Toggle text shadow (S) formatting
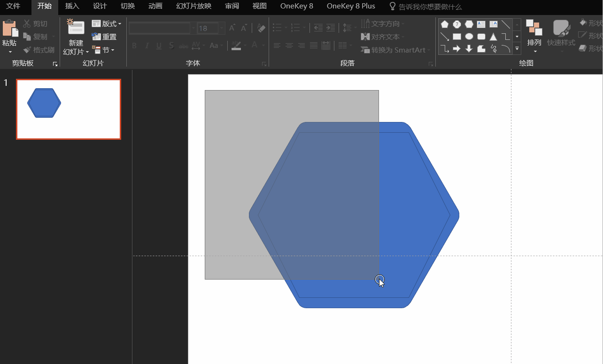Image resolution: width=603 pixels, height=364 pixels. pos(171,45)
